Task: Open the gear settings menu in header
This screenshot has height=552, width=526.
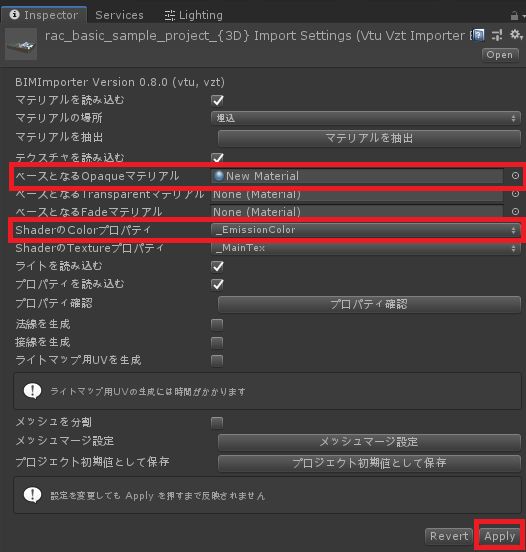Action: coord(516,34)
